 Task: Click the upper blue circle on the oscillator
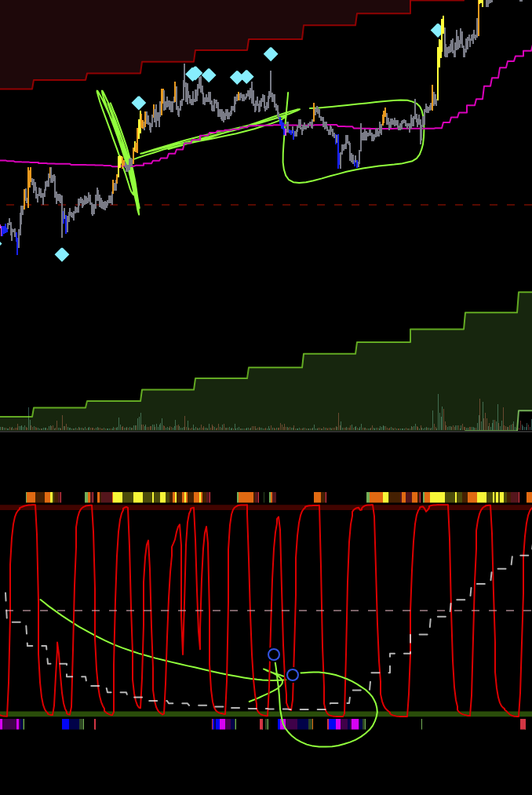point(274,655)
